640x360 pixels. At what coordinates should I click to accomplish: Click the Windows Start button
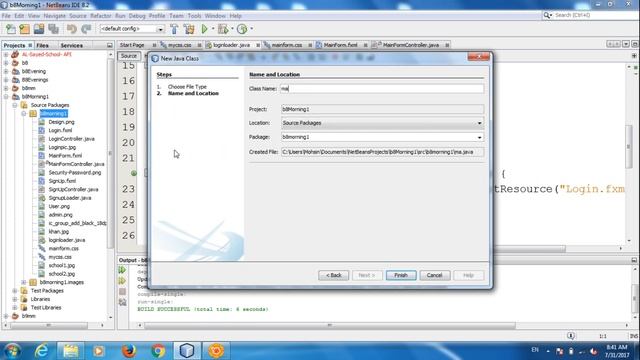(12, 351)
